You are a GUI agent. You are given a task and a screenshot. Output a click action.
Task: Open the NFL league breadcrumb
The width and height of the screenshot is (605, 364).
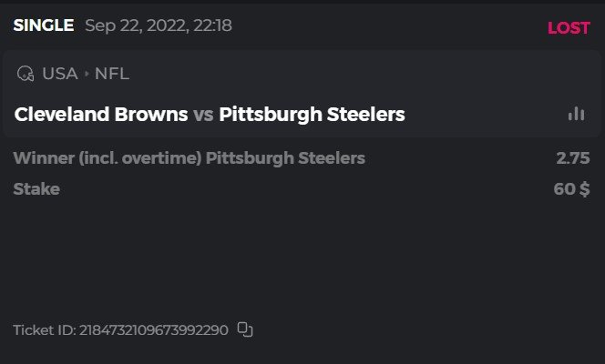[x=112, y=74]
